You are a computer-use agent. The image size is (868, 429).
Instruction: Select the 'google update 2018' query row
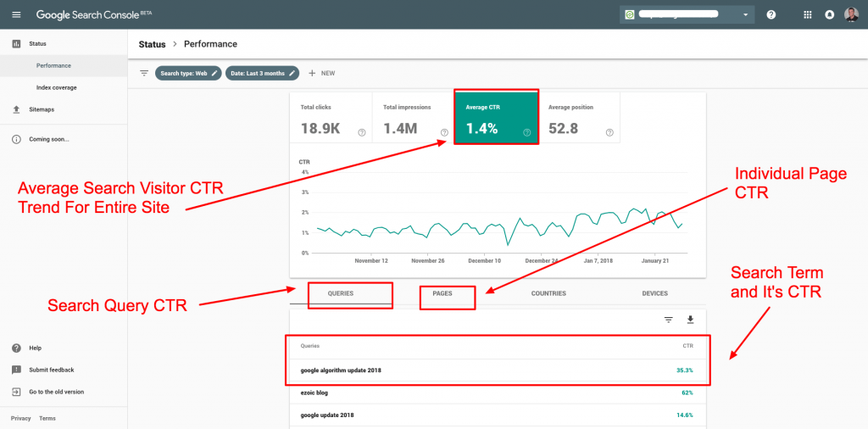point(498,415)
